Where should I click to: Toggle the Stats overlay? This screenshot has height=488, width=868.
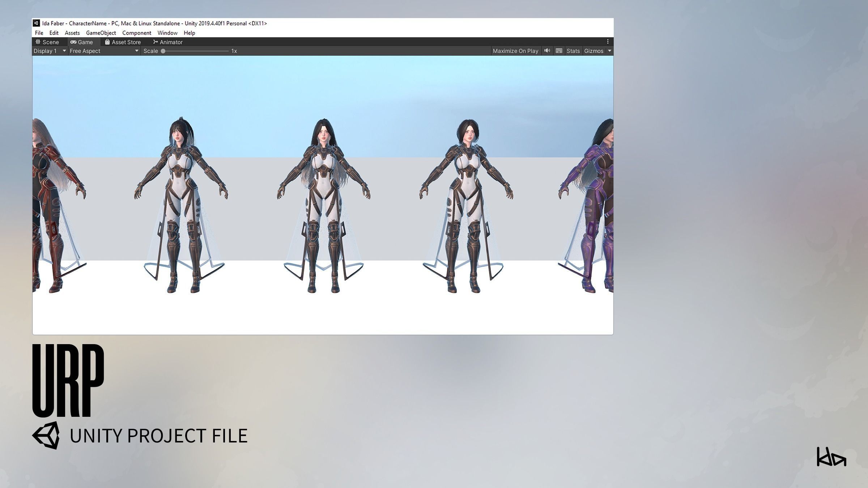[x=573, y=51]
